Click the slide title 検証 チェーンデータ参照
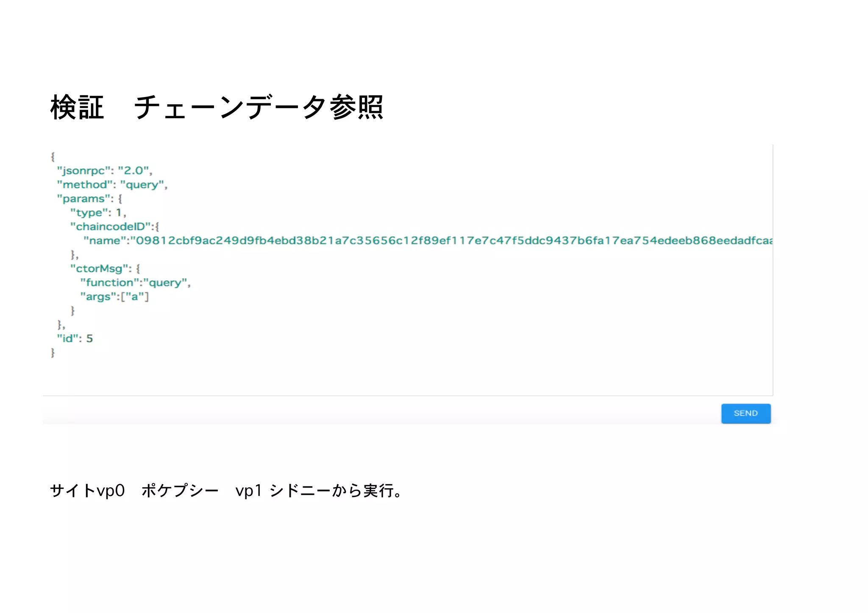 point(217,107)
